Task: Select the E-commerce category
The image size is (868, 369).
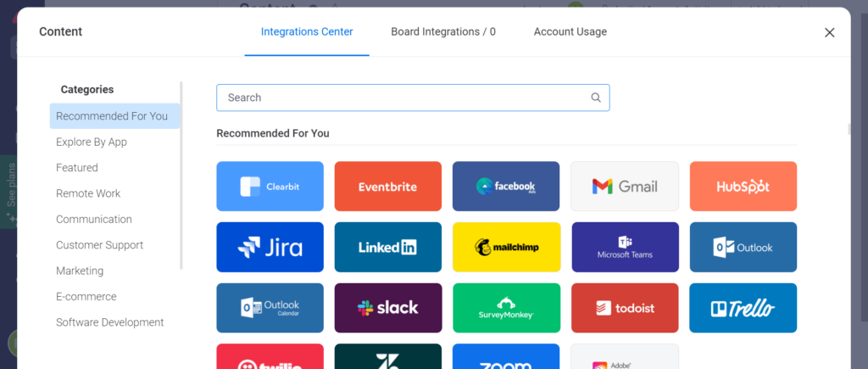Action: [x=86, y=296]
